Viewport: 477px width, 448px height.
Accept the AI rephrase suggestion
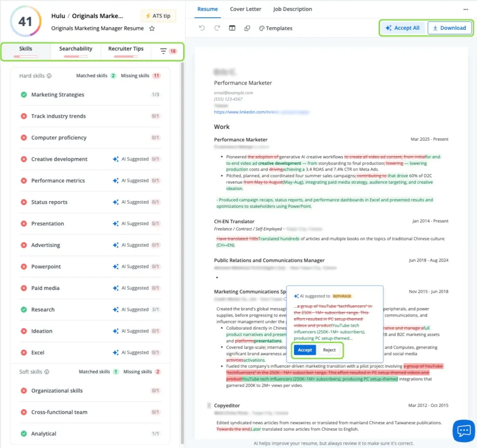[305, 350]
